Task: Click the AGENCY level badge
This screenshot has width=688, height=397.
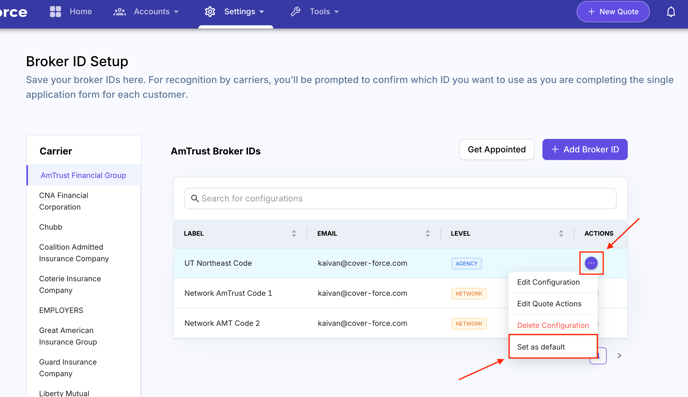Action: pos(466,264)
